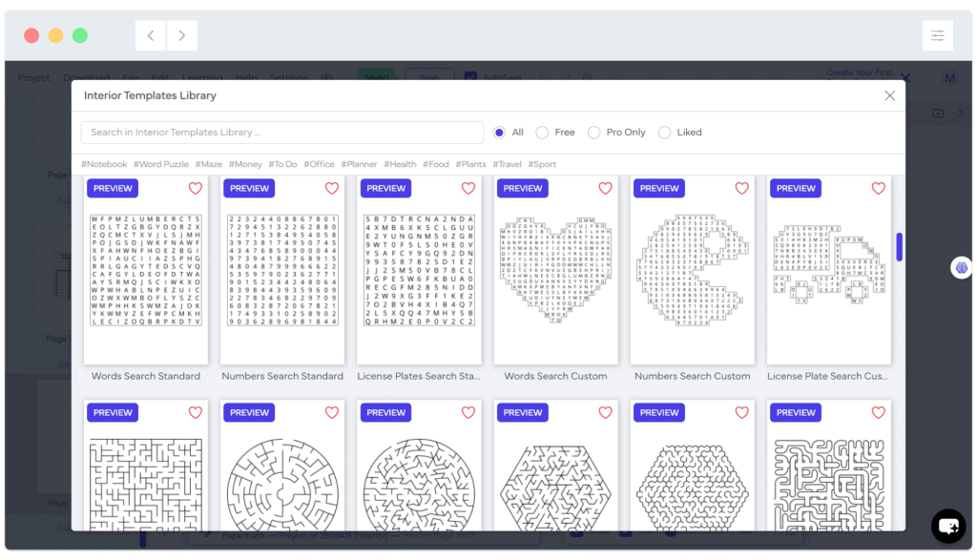This screenshot has width=977, height=560.
Task: Filter by #Office tag
Action: point(319,164)
